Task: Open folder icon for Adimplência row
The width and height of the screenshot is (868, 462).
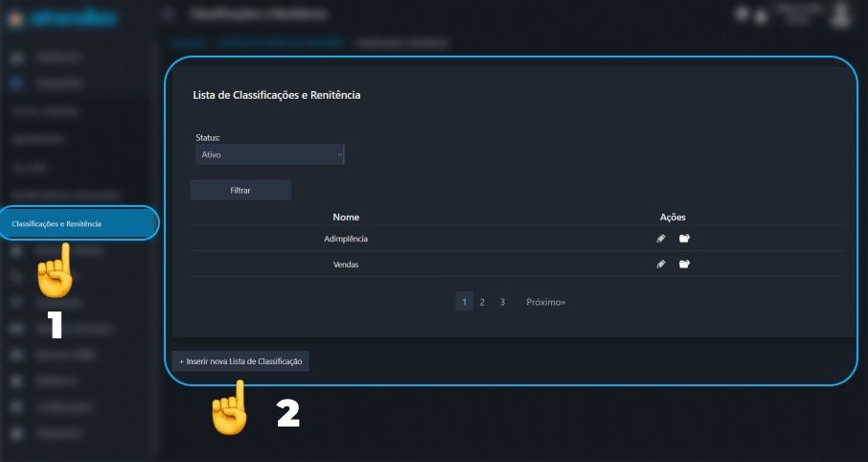Action: tap(685, 239)
